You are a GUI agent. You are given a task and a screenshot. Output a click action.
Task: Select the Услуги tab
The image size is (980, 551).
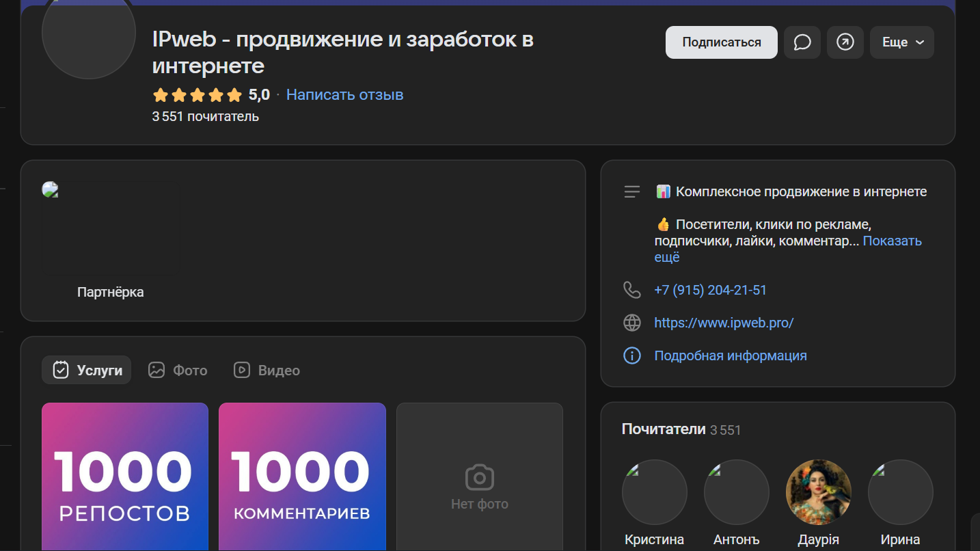87,371
